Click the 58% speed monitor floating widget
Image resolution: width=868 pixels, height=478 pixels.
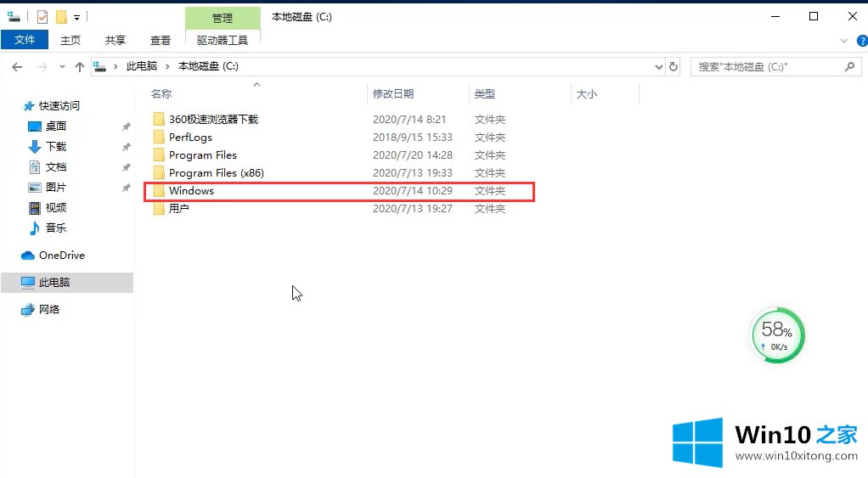pyautogui.click(x=776, y=335)
